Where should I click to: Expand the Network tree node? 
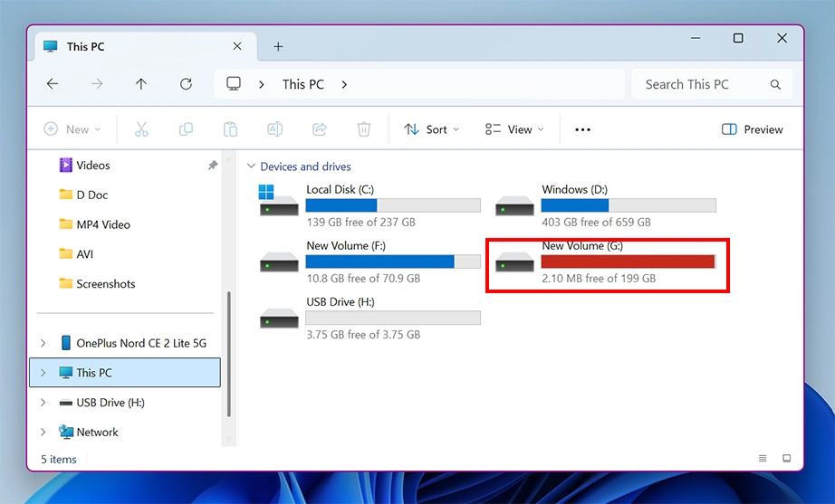(43, 433)
